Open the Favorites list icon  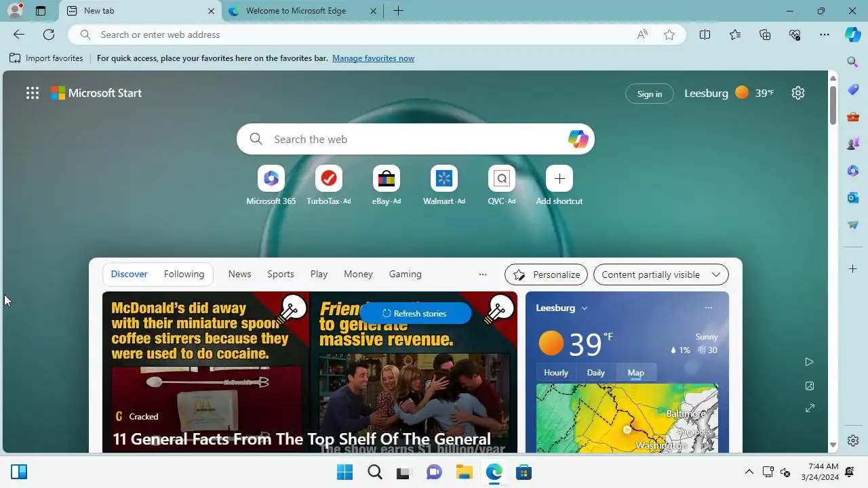(735, 35)
